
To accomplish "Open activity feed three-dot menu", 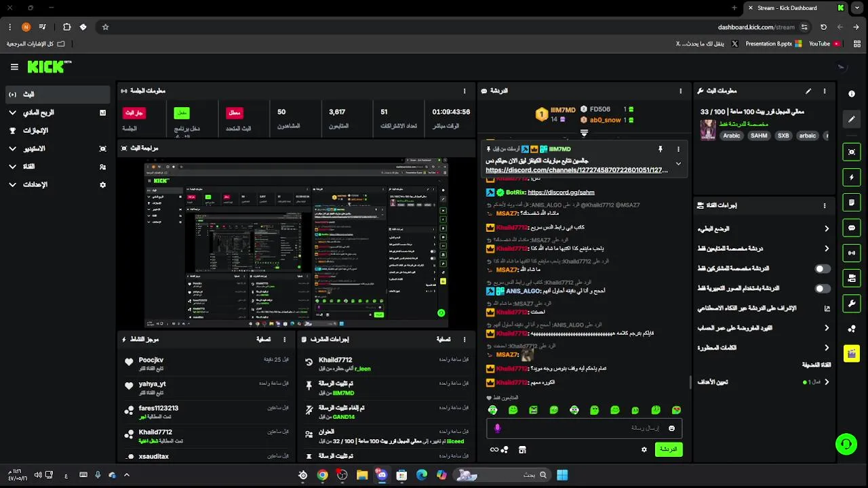I will (x=285, y=340).
